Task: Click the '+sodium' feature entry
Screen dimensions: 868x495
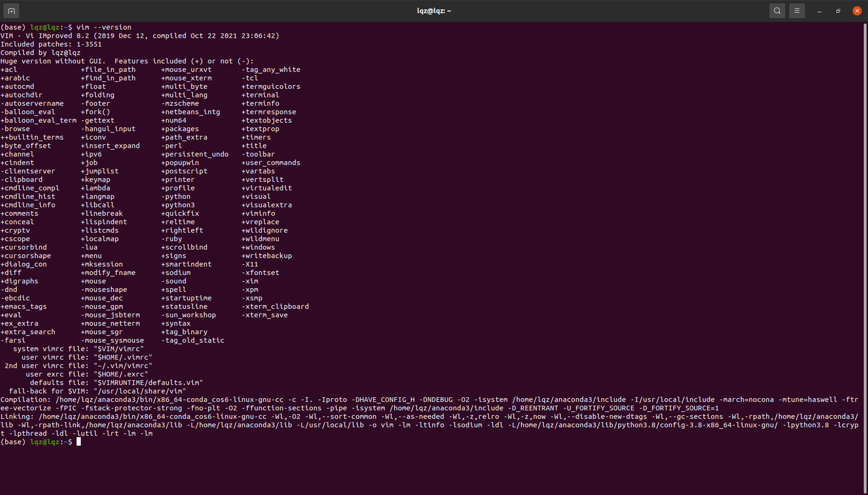Action: (176, 273)
